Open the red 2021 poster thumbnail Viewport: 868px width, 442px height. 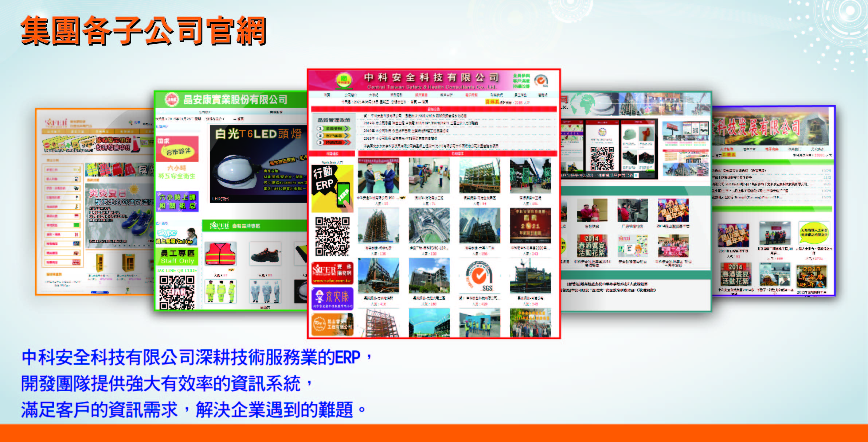click(530, 225)
